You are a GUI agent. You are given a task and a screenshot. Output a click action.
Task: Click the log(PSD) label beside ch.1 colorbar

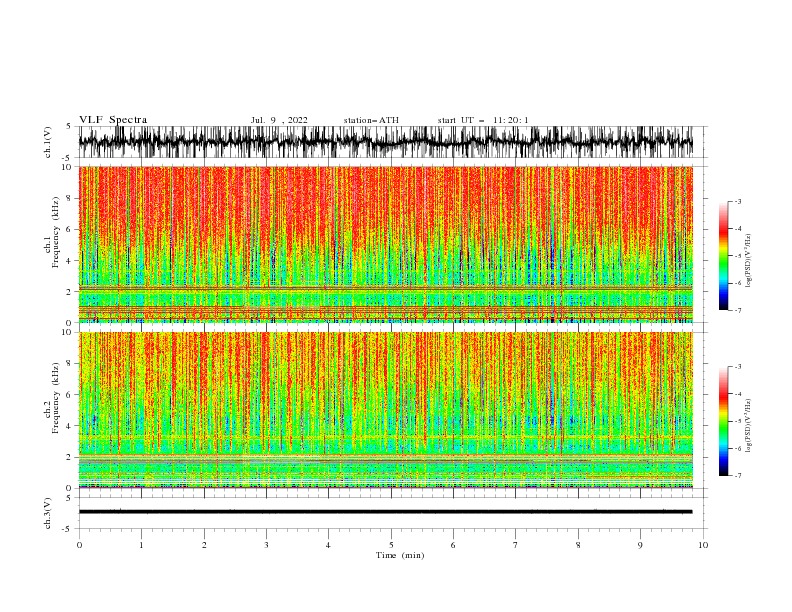749,261
